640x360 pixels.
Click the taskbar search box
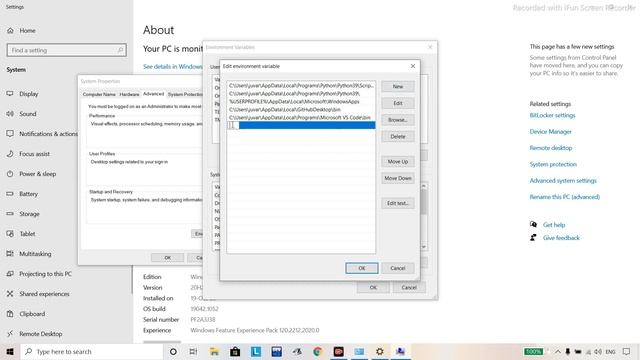(x=91, y=351)
